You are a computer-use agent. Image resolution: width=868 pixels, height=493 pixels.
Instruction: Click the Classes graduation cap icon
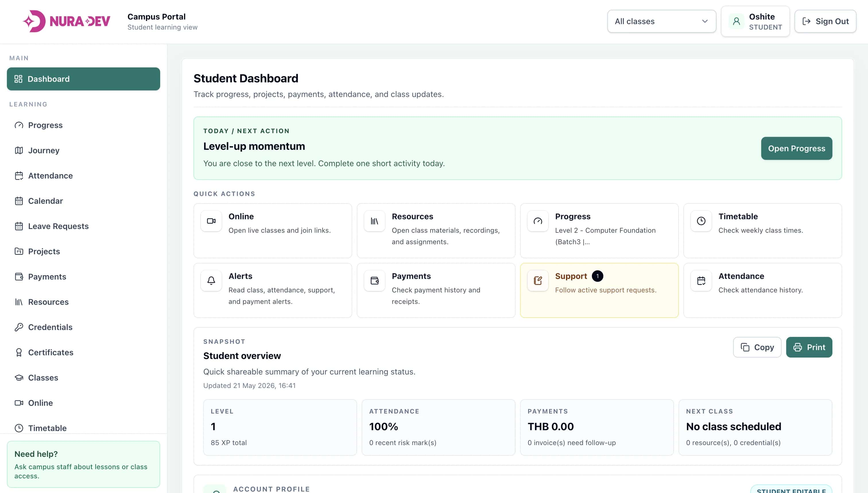click(x=19, y=378)
